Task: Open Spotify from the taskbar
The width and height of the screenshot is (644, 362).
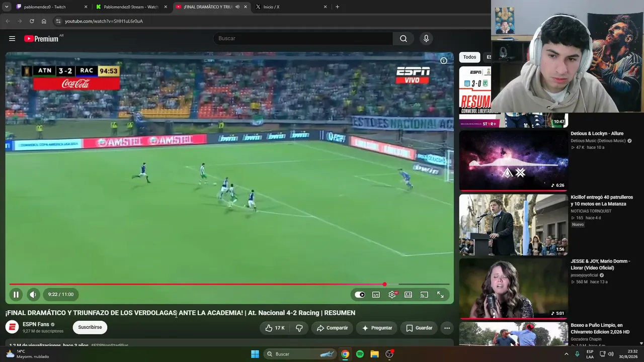Action: 360,354
